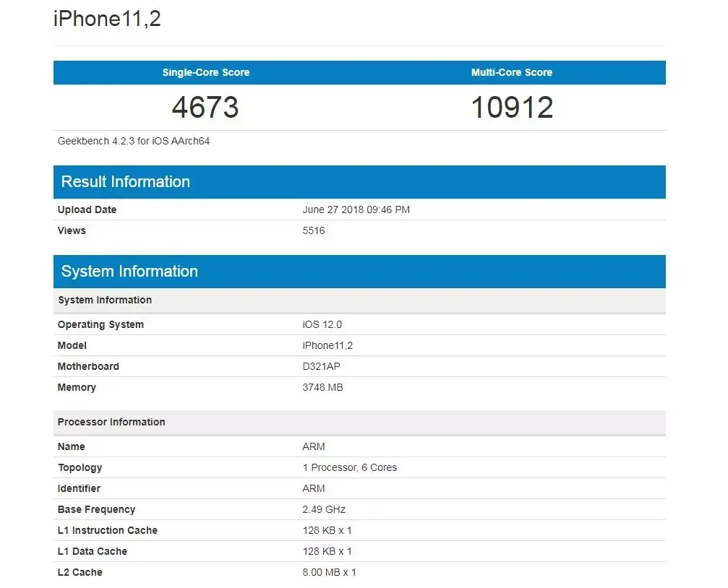Viewport: 728px width, 588px height.
Task: Select the "Multi-Core Score" header label
Action: 512,72
